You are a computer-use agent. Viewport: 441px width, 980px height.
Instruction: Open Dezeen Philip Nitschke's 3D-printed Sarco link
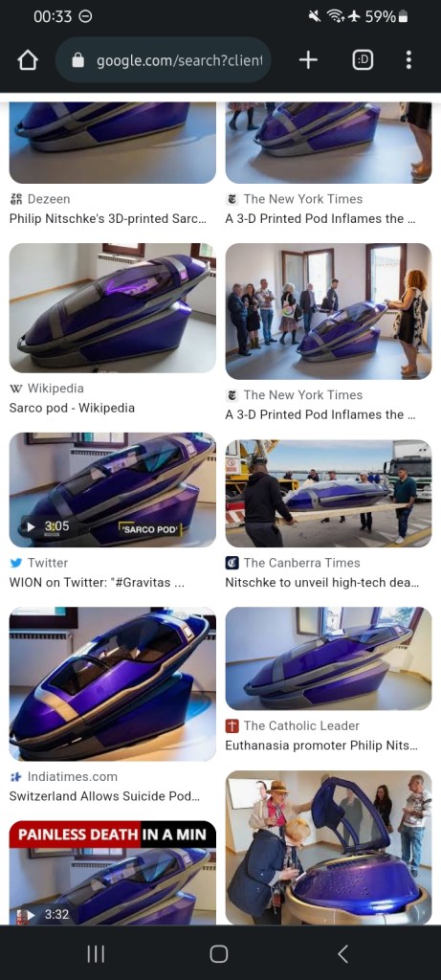[107, 219]
